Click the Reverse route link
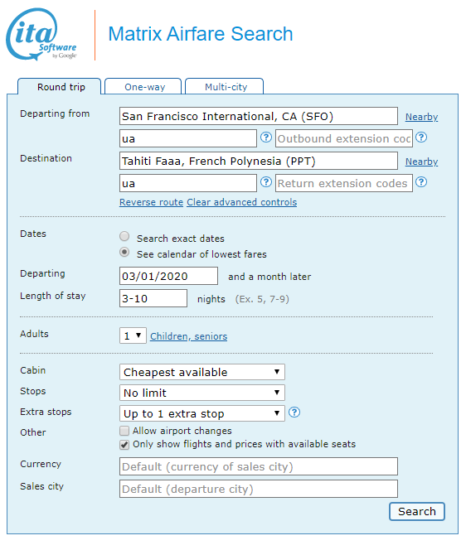 [x=151, y=202]
